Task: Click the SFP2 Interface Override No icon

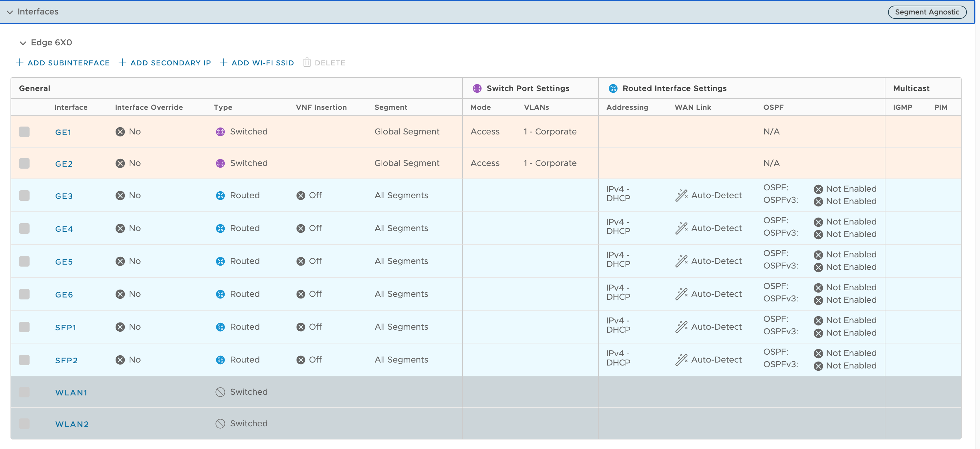Action: [x=120, y=360]
